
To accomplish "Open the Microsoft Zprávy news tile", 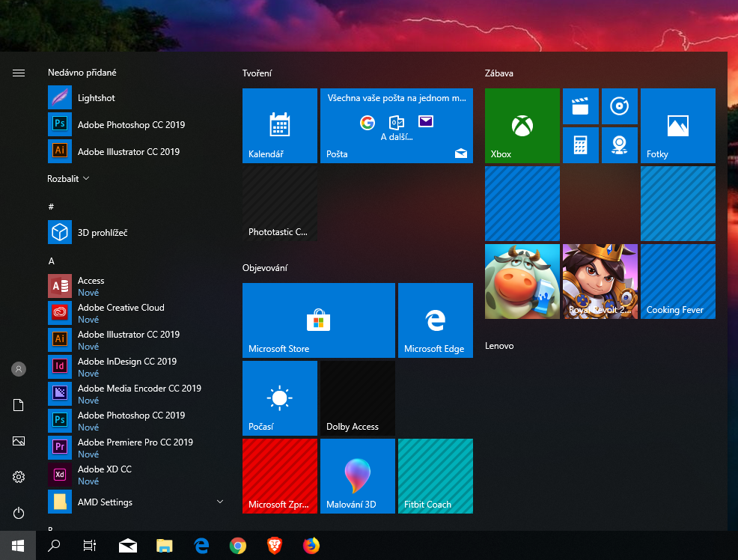I will click(280, 475).
